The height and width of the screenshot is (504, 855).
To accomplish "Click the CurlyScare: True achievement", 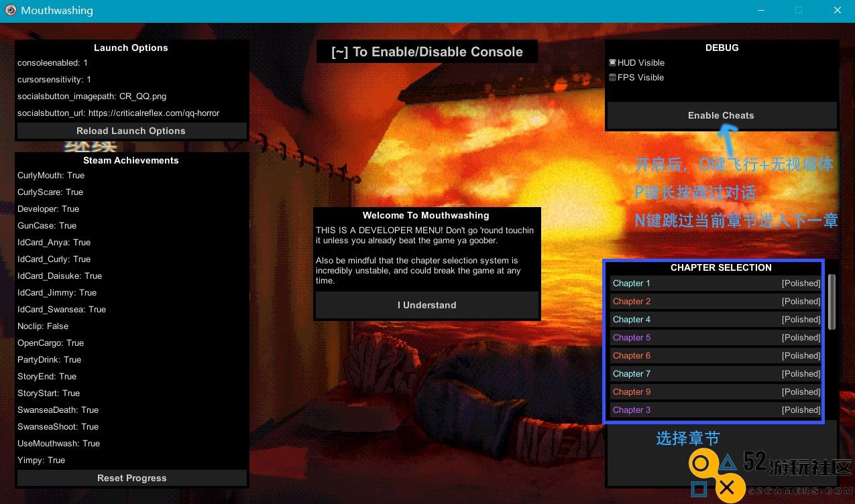I will [50, 192].
